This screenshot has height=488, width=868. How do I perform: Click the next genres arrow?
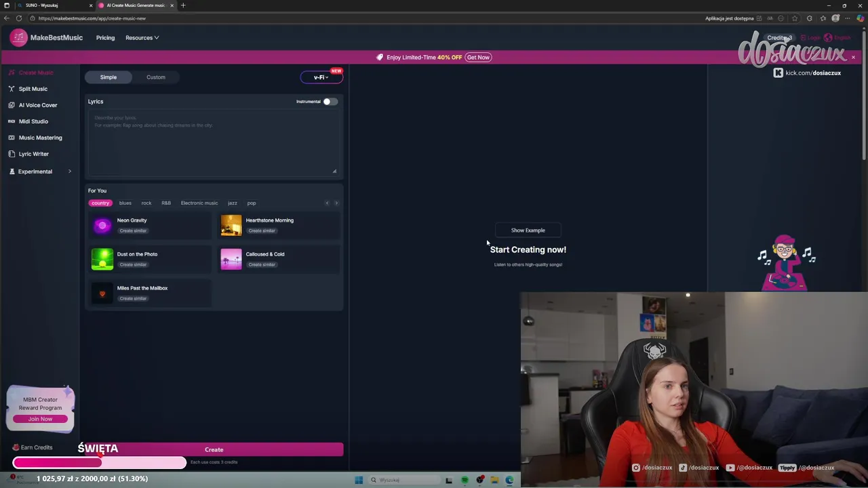point(336,203)
